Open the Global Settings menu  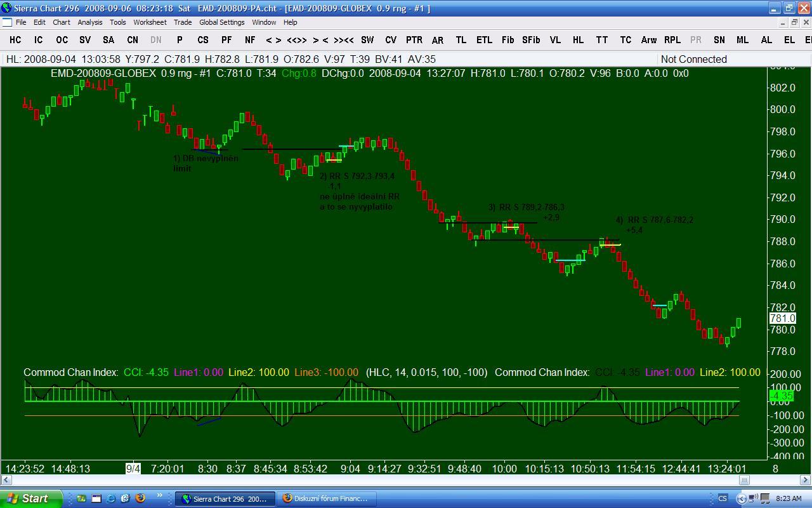click(221, 22)
